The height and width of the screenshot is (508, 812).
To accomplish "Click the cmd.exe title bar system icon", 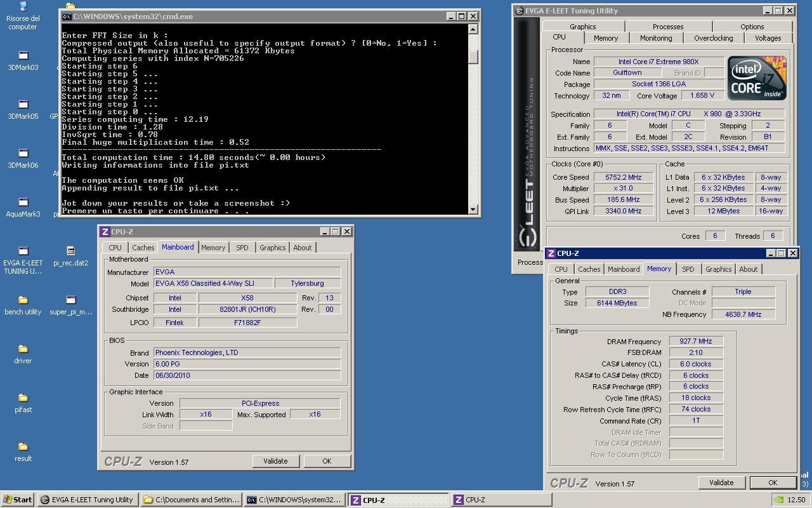I will (67, 17).
